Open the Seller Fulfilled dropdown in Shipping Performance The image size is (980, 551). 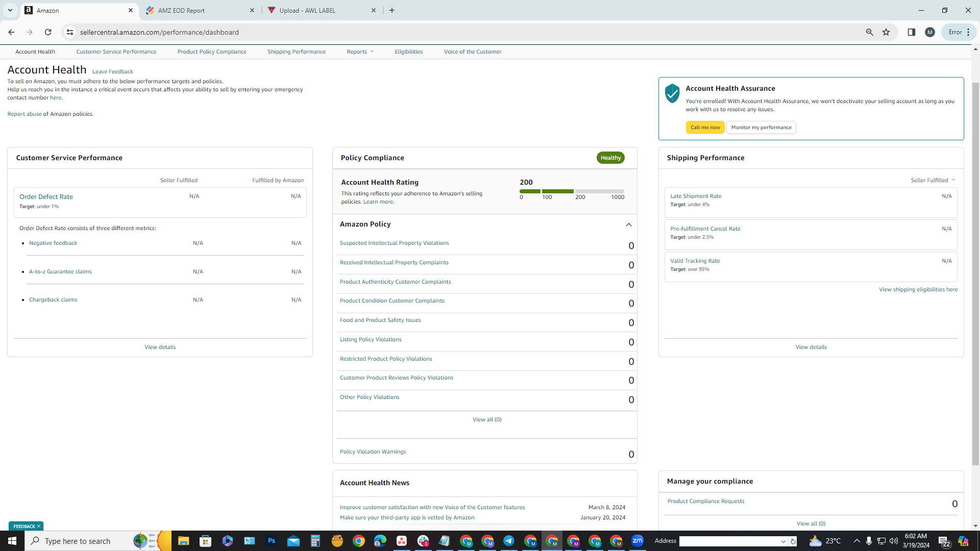(933, 180)
